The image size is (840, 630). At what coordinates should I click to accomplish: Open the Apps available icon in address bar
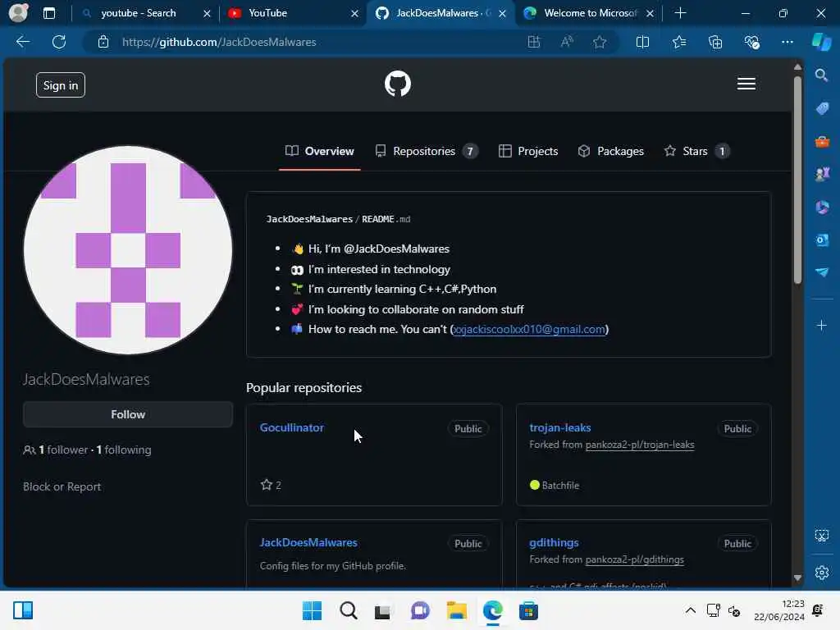533,42
